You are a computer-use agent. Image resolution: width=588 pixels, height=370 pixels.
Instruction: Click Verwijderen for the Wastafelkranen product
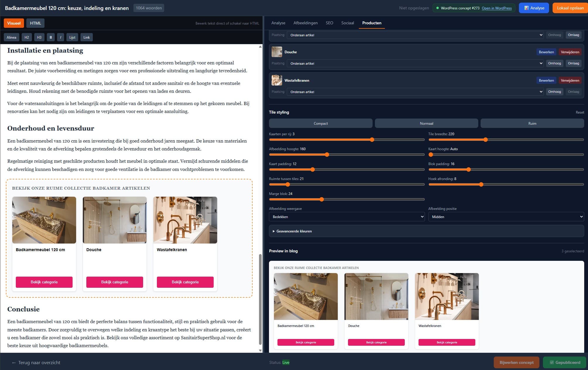(x=570, y=80)
